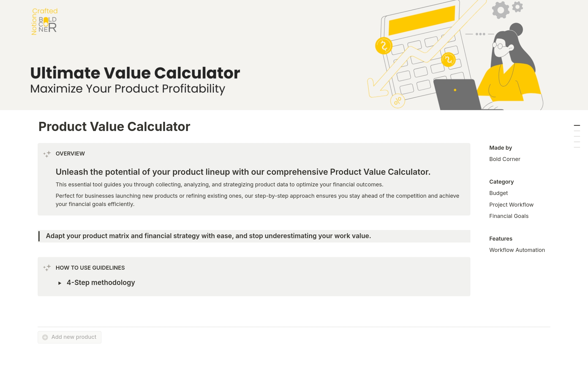This screenshot has height=367, width=588.
Task: Click the Made by label in sidebar
Action: (500, 148)
